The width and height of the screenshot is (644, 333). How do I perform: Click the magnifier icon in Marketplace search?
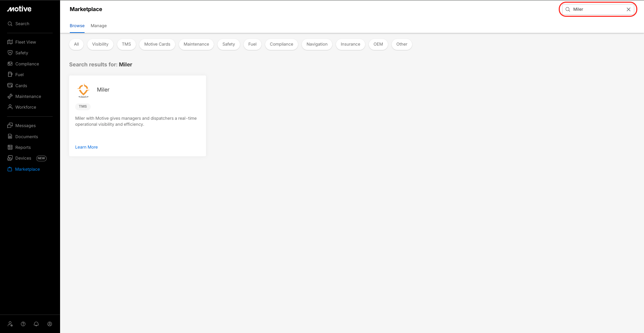click(568, 9)
